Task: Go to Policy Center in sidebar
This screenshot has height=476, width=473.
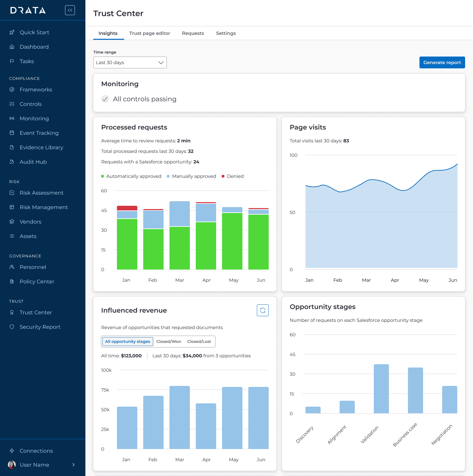Action: pos(37,281)
